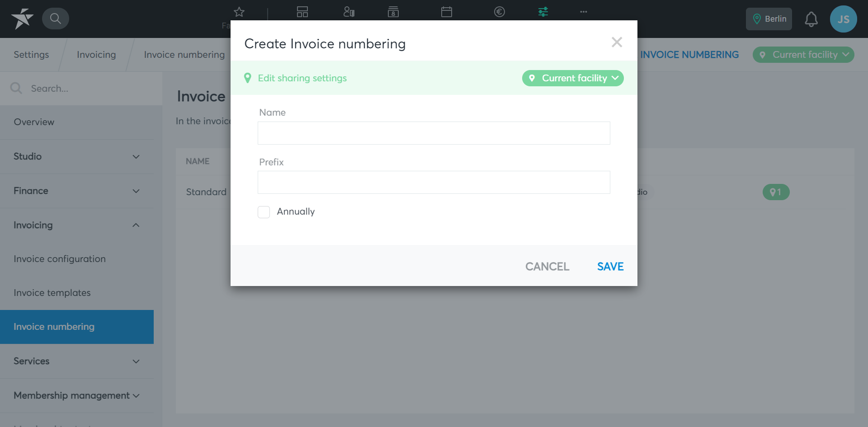Click the Name input field
The image size is (868, 427).
coord(434,133)
